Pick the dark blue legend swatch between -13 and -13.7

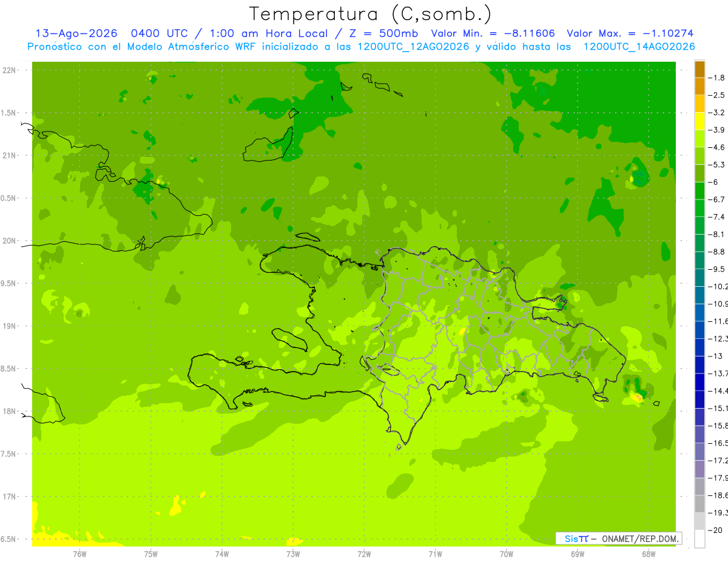[x=699, y=364]
